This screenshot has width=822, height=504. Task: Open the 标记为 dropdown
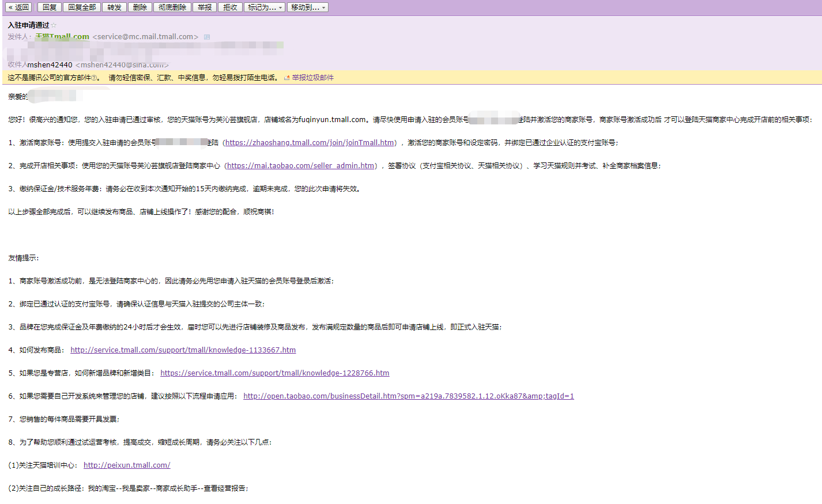265,7
